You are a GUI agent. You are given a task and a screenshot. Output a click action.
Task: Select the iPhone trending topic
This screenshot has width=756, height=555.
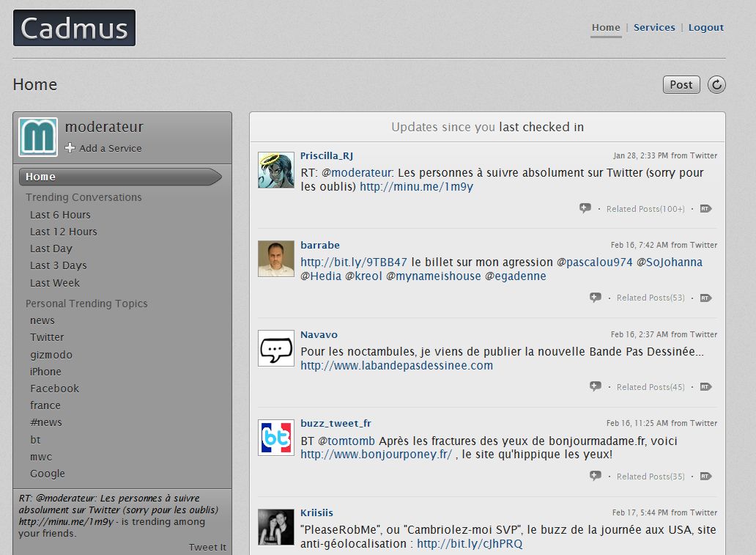coord(46,372)
